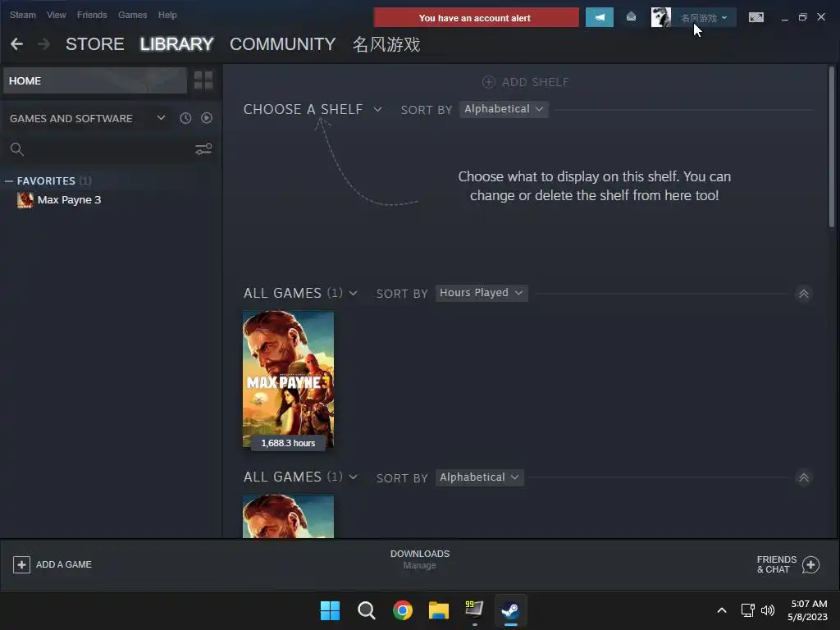
Task: Toggle the collections grid view icon
Action: click(x=203, y=80)
